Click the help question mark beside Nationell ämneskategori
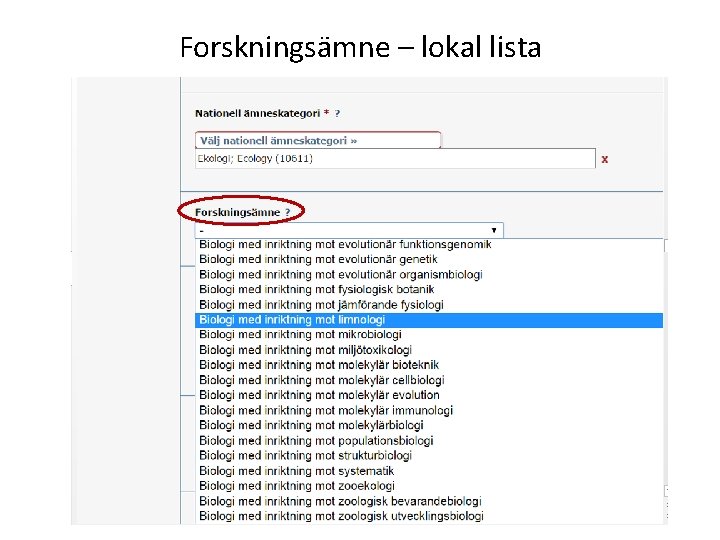This screenshot has height=540, width=720. (337, 114)
